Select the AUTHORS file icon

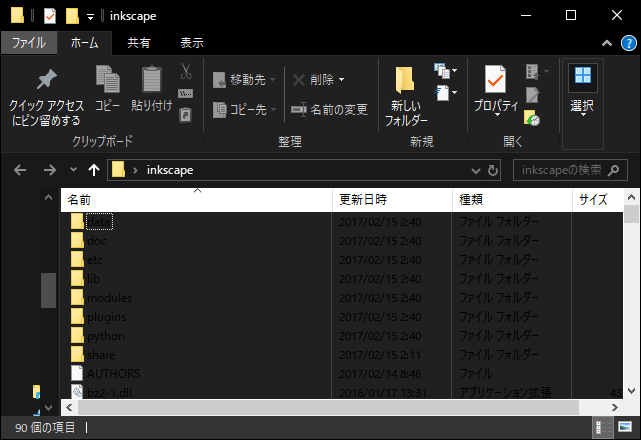[x=77, y=373]
